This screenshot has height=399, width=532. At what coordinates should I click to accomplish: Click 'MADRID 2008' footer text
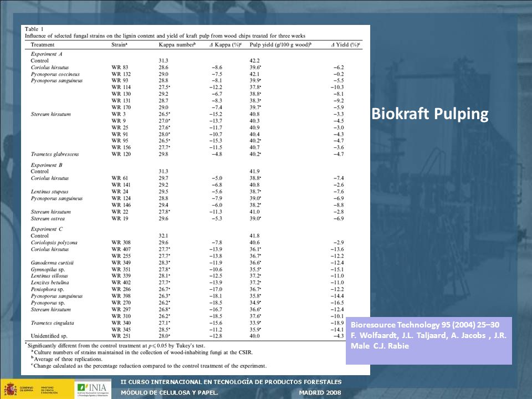click(320, 392)
